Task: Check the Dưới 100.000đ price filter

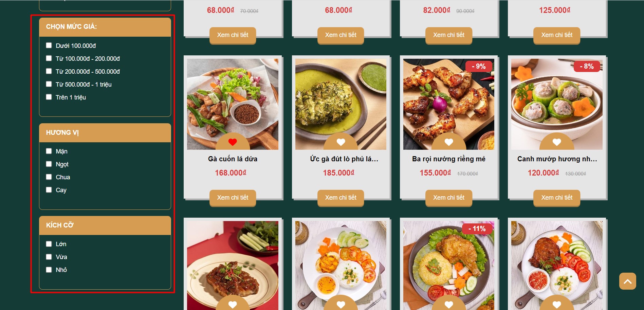Action: point(49,45)
